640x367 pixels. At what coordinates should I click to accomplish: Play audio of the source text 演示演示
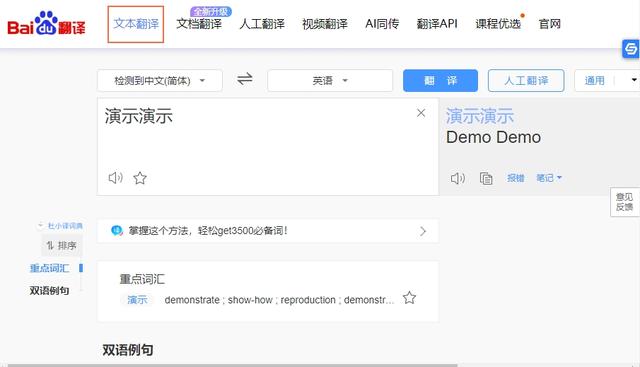click(x=116, y=178)
